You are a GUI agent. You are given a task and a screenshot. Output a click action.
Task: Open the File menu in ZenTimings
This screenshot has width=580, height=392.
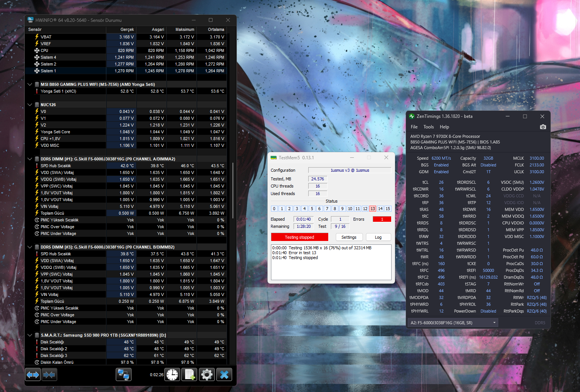414,127
